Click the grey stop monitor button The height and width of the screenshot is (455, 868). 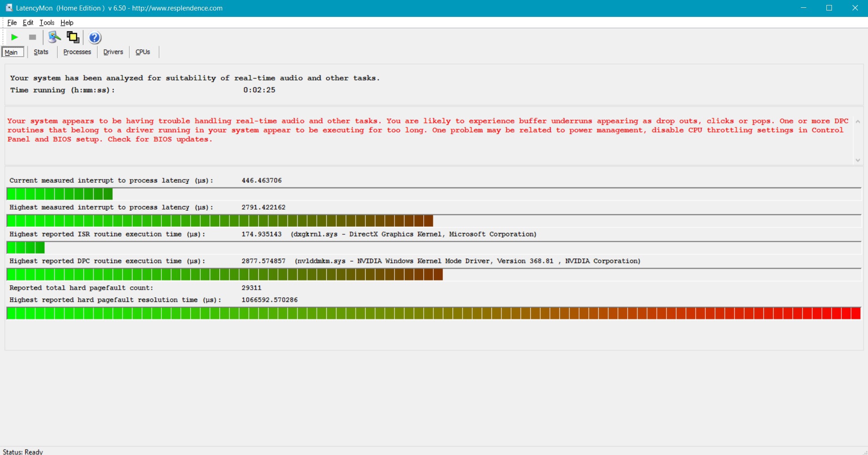pyautogui.click(x=32, y=37)
